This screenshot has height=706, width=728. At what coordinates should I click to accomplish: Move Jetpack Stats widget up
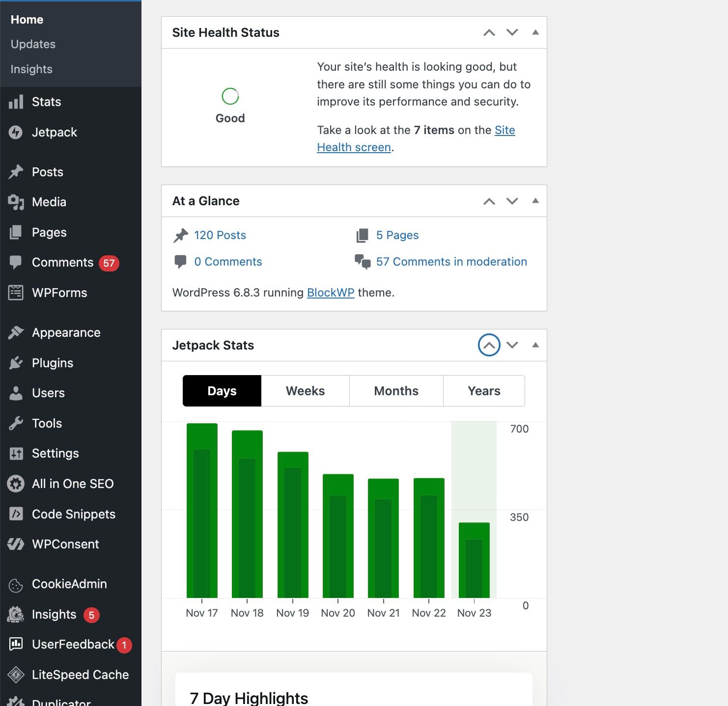click(489, 345)
